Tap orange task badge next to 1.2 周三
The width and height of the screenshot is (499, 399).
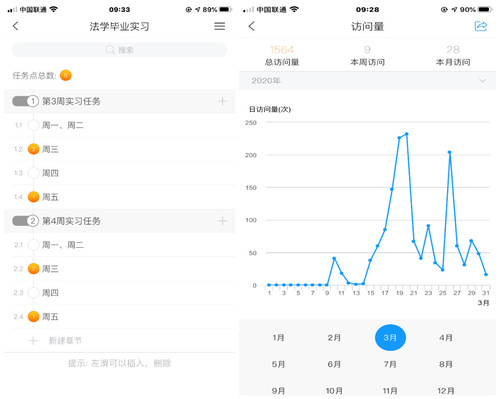tap(33, 149)
